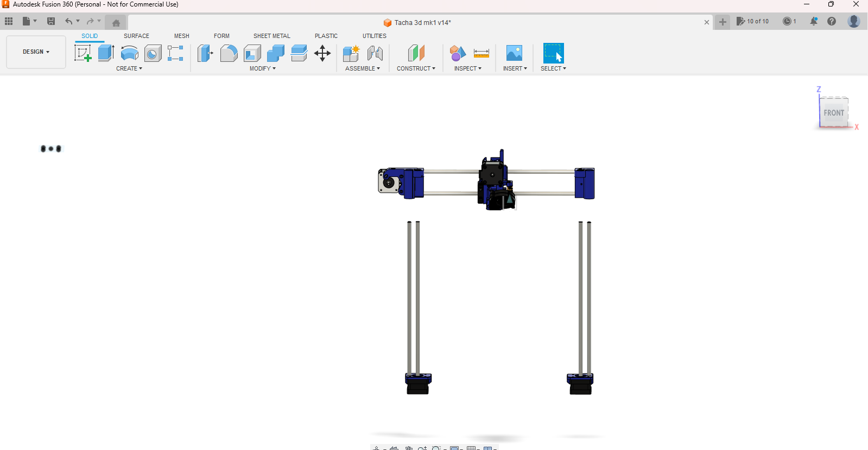Click FRONT face of ViewCube
The width and height of the screenshot is (868, 450).
tap(833, 113)
